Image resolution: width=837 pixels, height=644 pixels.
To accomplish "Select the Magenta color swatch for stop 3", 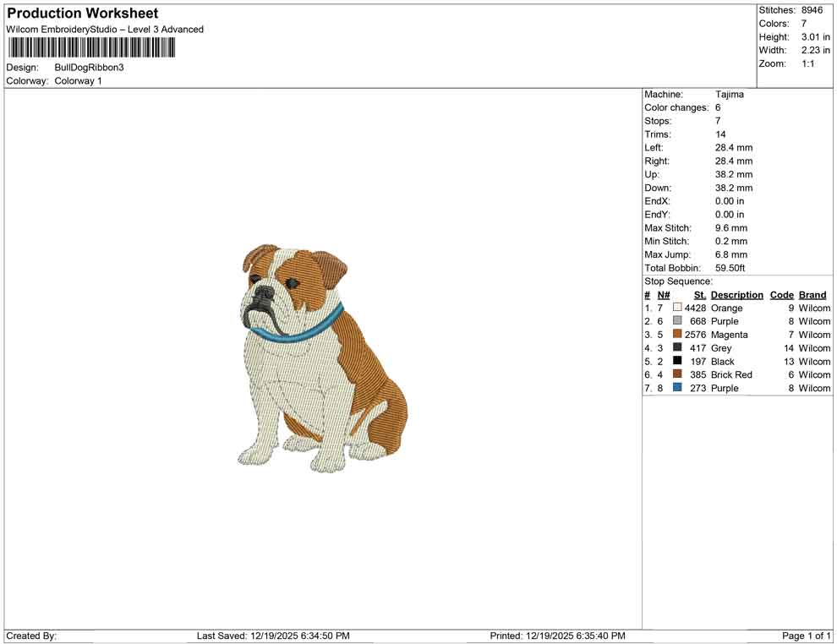I will coord(676,335).
